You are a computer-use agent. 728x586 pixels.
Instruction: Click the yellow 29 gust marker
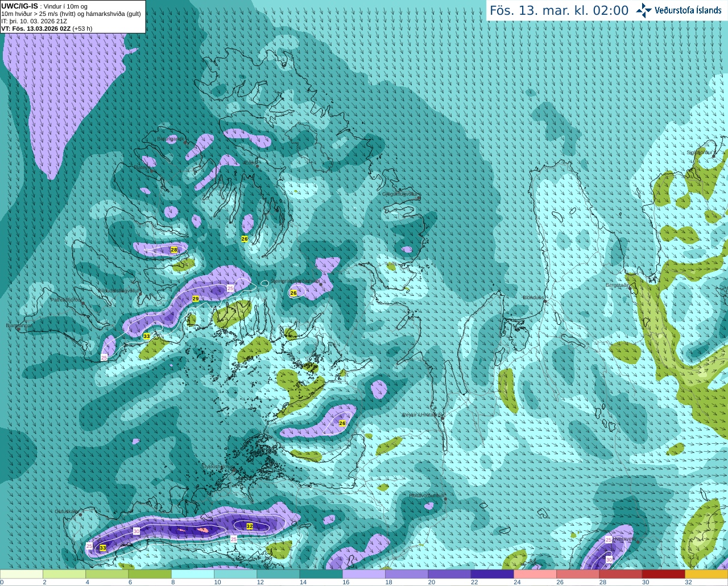click(x=196, y=299)
